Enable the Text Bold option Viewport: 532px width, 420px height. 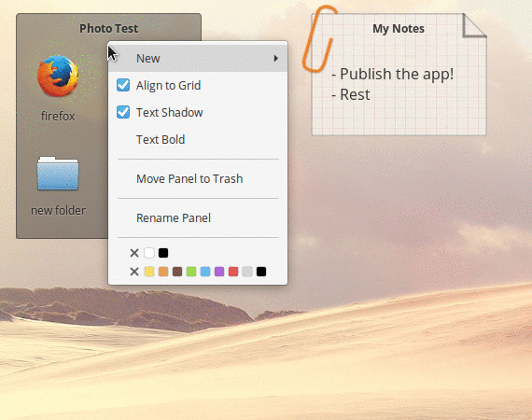(x=161, y=139)
